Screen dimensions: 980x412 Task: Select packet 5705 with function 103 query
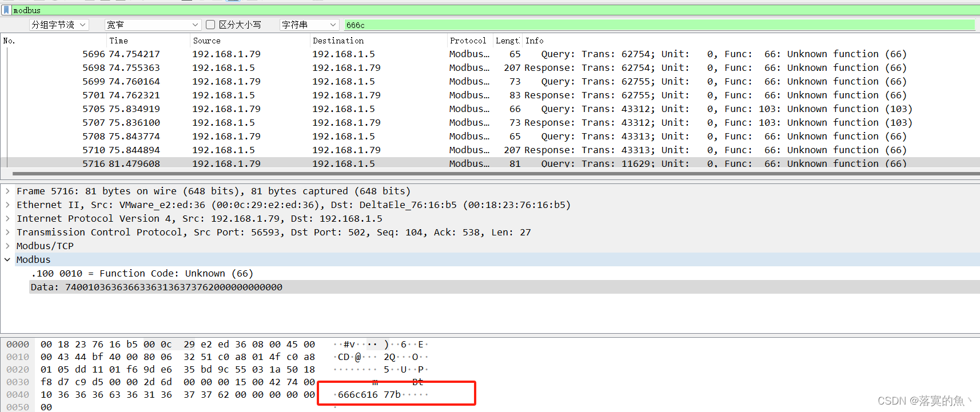pos(490,109)
